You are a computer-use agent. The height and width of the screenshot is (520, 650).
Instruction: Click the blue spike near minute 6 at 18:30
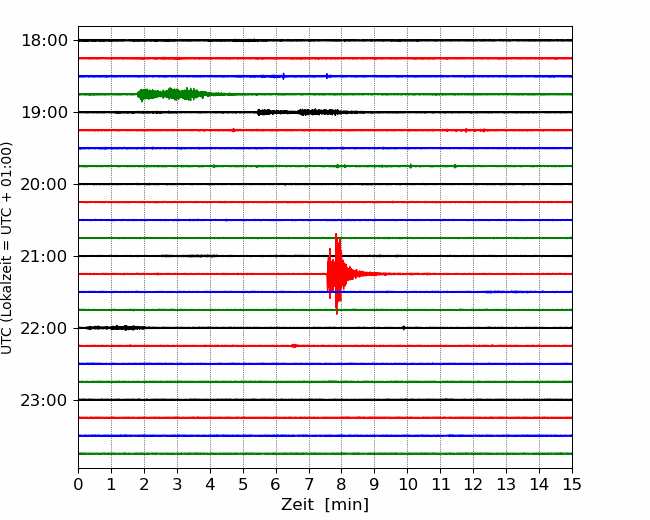[x=284, y=76]
